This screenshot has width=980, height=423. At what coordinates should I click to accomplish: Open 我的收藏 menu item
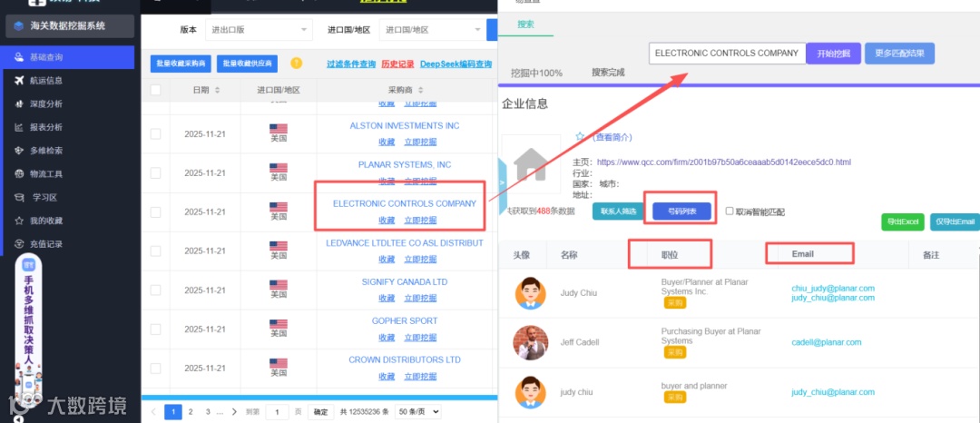coord(46,221)
